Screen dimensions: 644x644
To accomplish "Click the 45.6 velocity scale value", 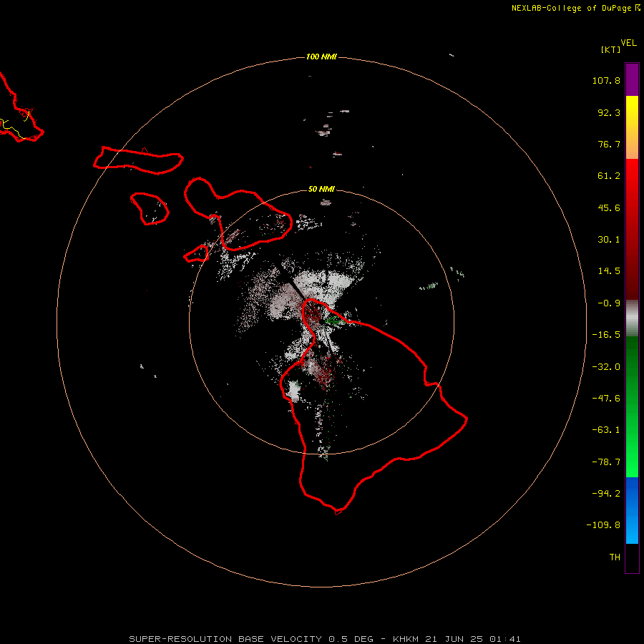I will [609, 208].
